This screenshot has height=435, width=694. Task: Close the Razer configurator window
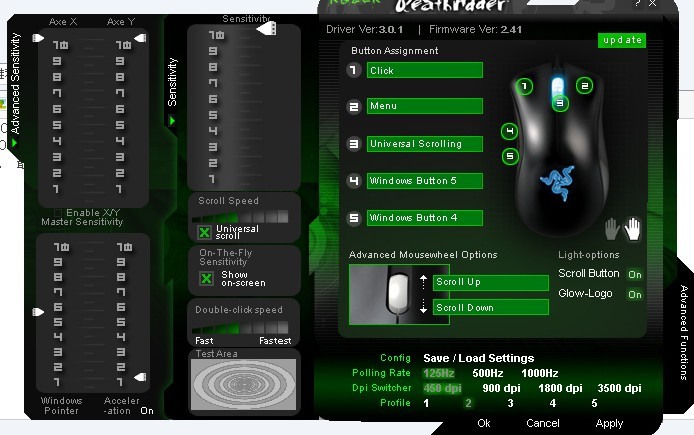click(x=652, y=4)
